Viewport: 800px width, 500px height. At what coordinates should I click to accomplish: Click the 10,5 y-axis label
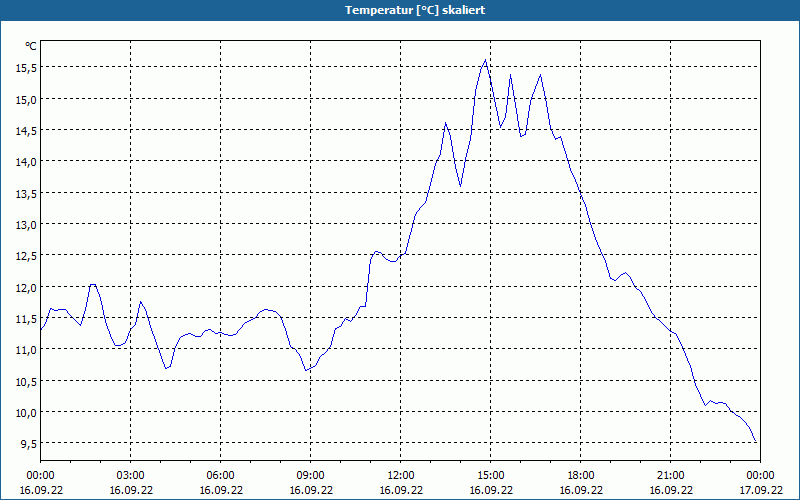pyautogui.click(x=26, y=381)
